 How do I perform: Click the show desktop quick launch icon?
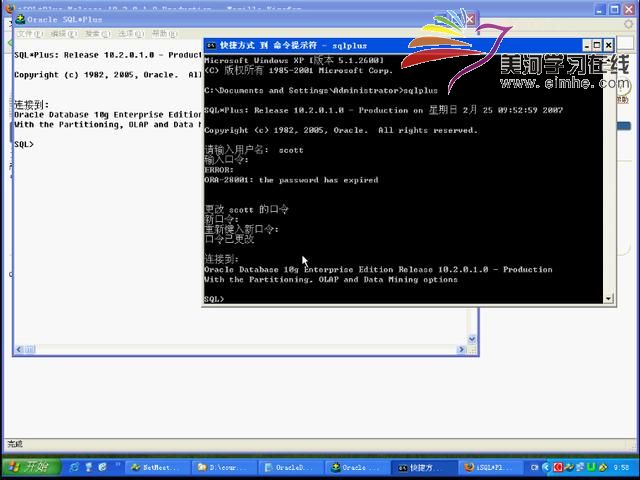pyautogui.click(x=88, y=467)
